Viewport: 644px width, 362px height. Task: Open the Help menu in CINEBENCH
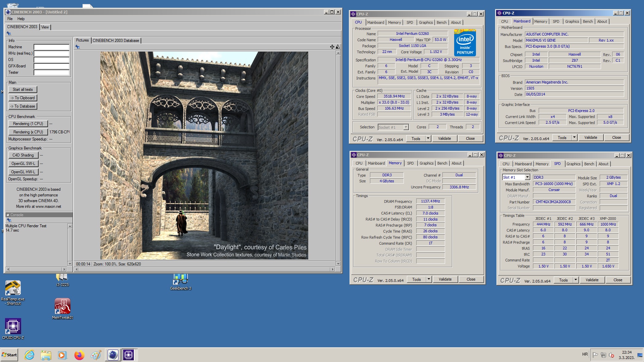coord(21,19)
